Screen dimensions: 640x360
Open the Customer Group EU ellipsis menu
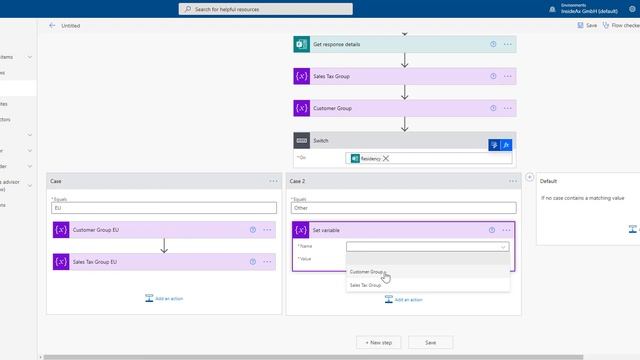[x=267, y=230]
